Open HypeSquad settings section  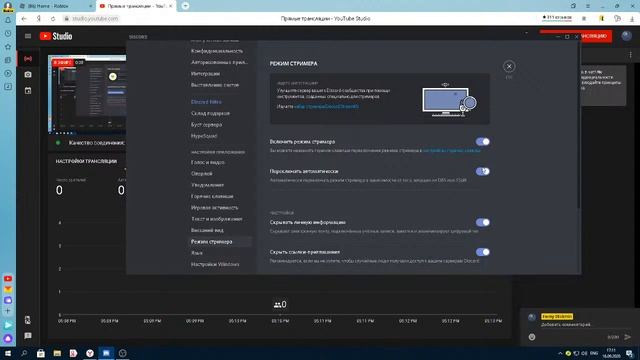click(204, 136)
